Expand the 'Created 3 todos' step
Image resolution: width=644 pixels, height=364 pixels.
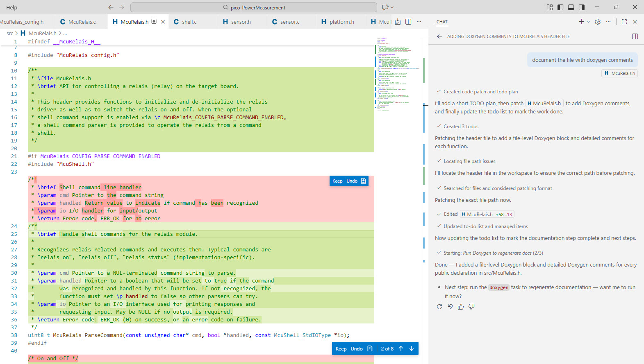click(461, 127)
